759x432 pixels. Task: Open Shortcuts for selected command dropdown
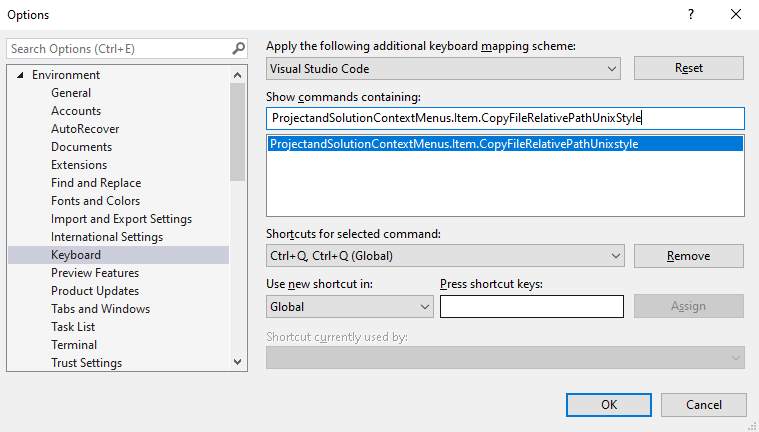pos(445,256)
